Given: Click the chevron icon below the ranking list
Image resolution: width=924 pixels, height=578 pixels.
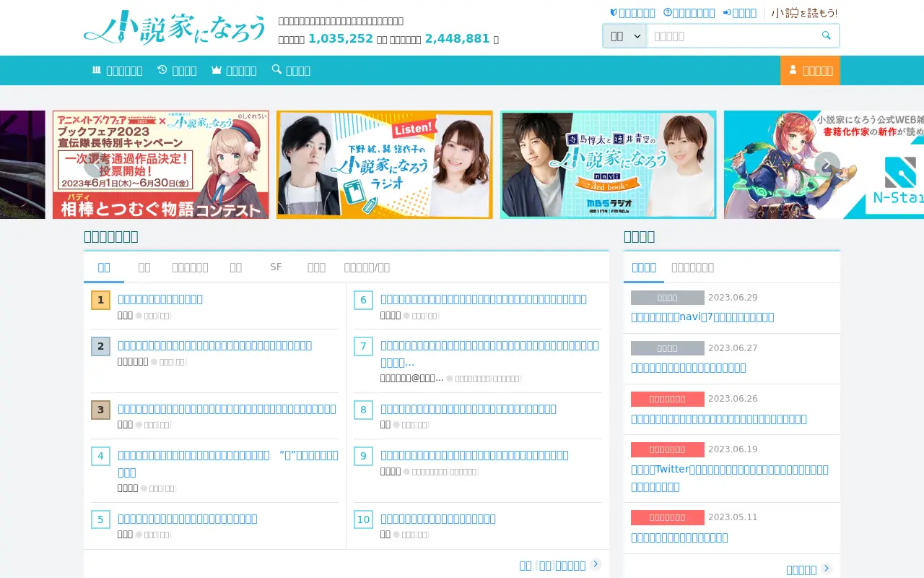Looking at the screenshot, I should pyautogui.click(x=596, y=564).
